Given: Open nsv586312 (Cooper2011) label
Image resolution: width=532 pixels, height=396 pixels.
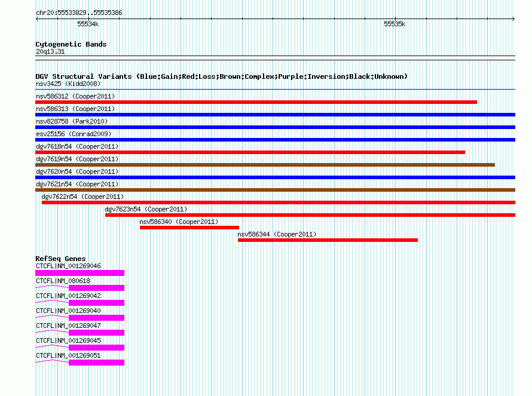Looking at the screenshot, I should click(x=75, y=96).
